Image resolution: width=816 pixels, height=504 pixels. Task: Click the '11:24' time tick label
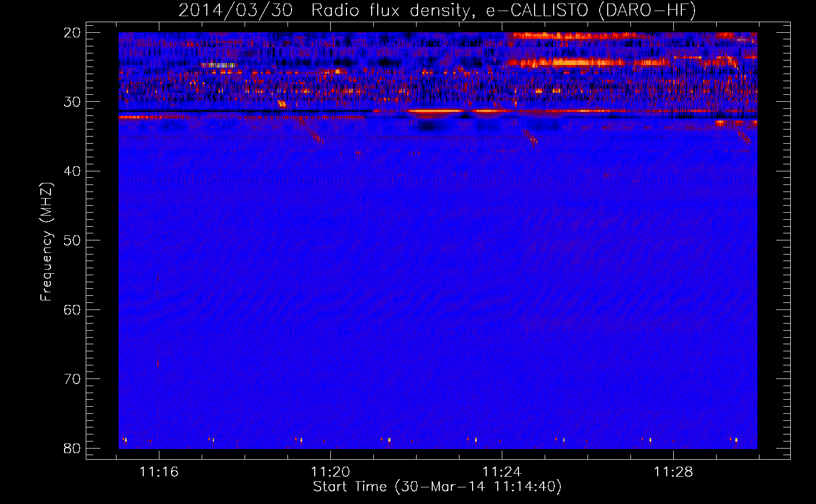(x=502, y=472)
